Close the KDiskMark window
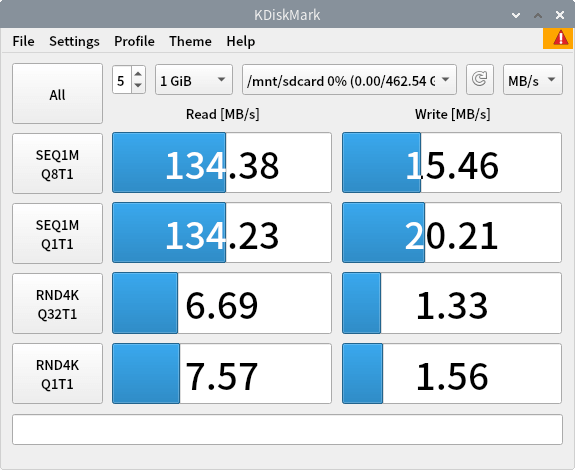Screen dimensions: 575x470 coord(560,15)
